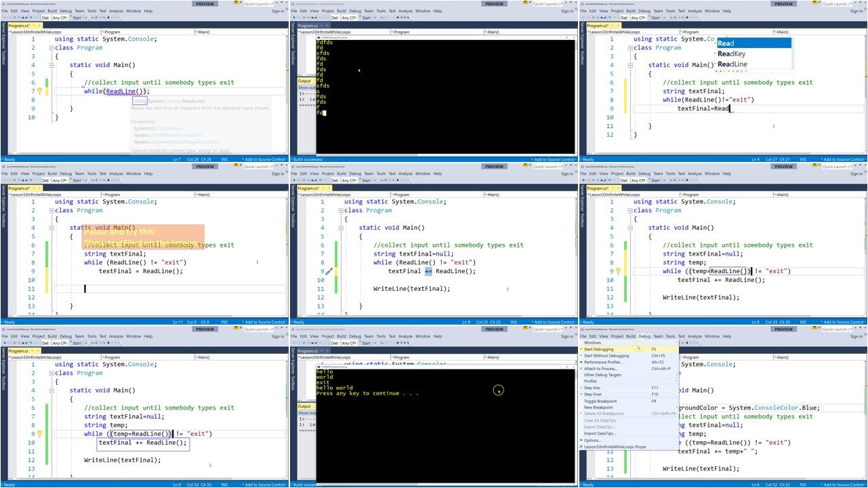This screenshot has width=868, height=488.
Task: Click Col 27 in the status bar
Action: click(x=772, y=159)
